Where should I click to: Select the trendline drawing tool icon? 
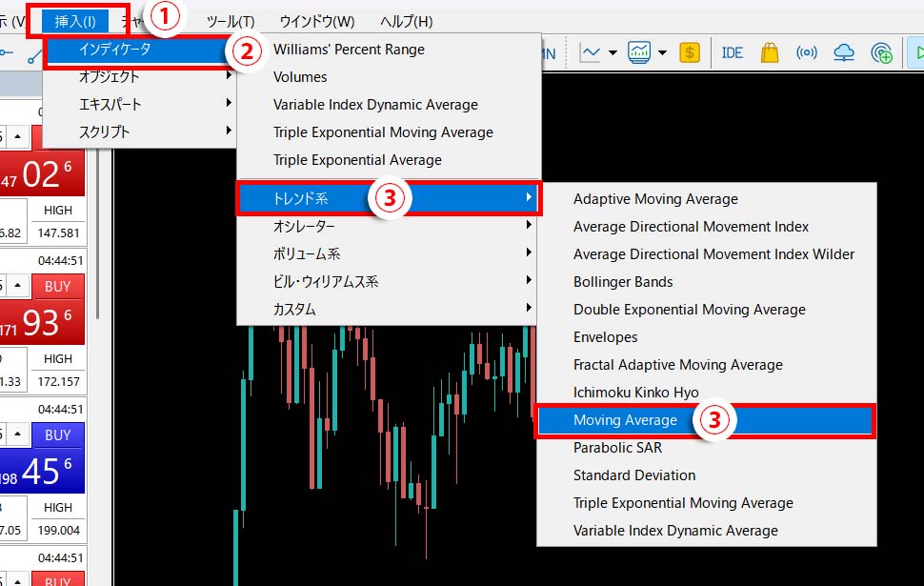tap(34, 56)
